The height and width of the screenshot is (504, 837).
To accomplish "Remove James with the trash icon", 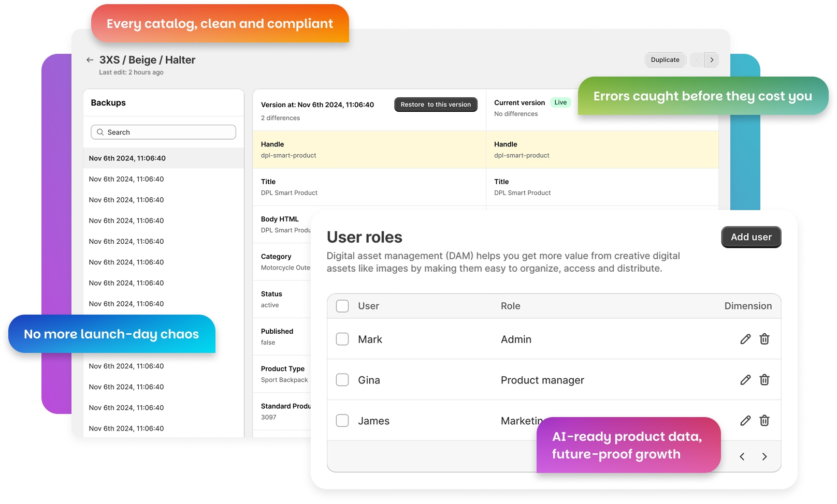I will 764,421.
